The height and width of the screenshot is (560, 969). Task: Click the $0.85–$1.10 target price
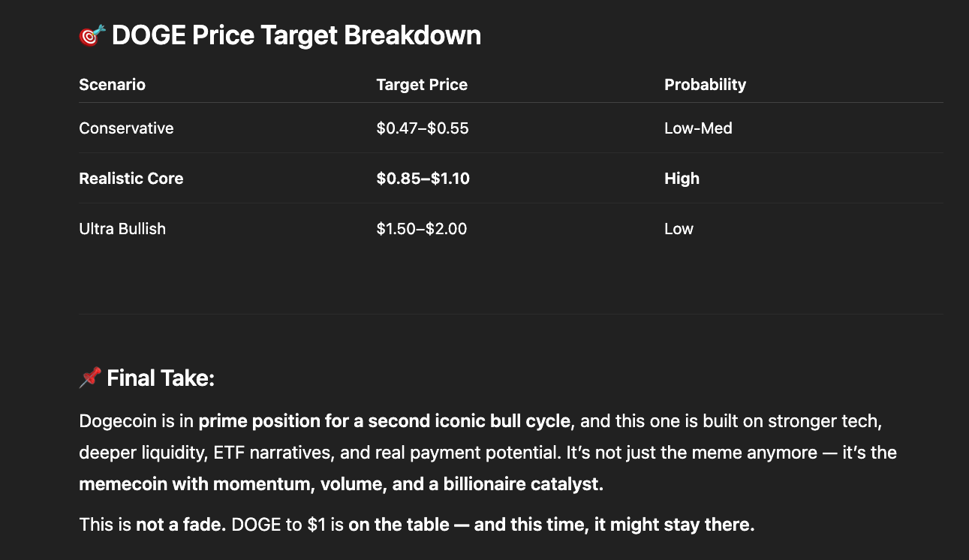[x=423, y=179]
